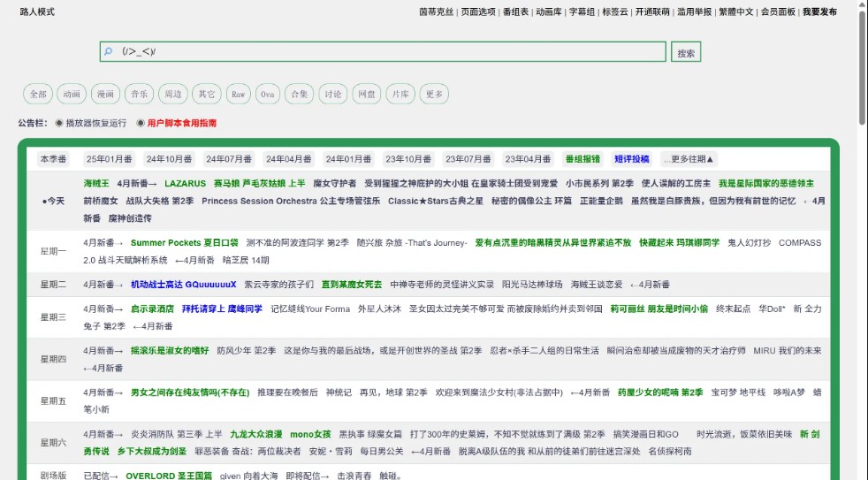Select the 动画 category pill
The height and width of the screenshot is (480, 868).
pyautogui.click(x=72, y=95)
